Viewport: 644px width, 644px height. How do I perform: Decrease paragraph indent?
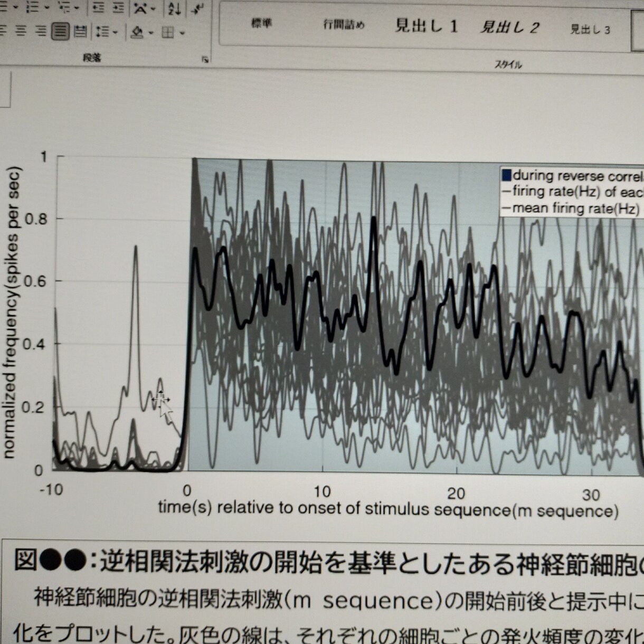98,7
